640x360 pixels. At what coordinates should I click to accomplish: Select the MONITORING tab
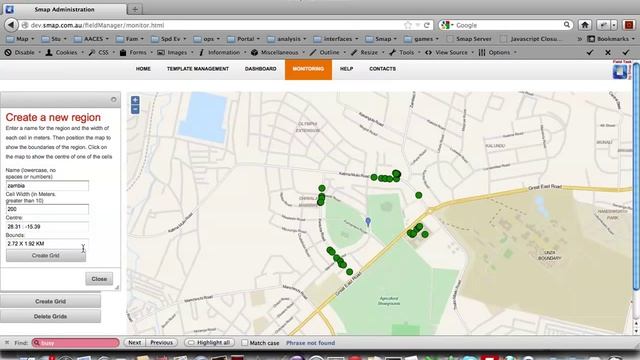[308, 69]
